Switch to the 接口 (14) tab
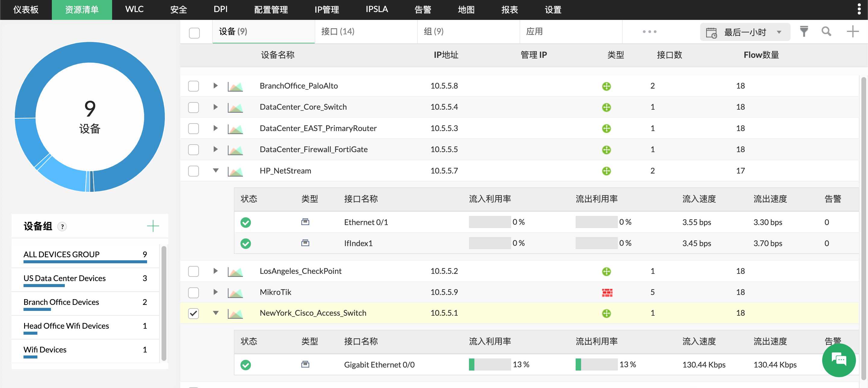Viewport: 868px width, 388px height. click(x=366, y=32)
